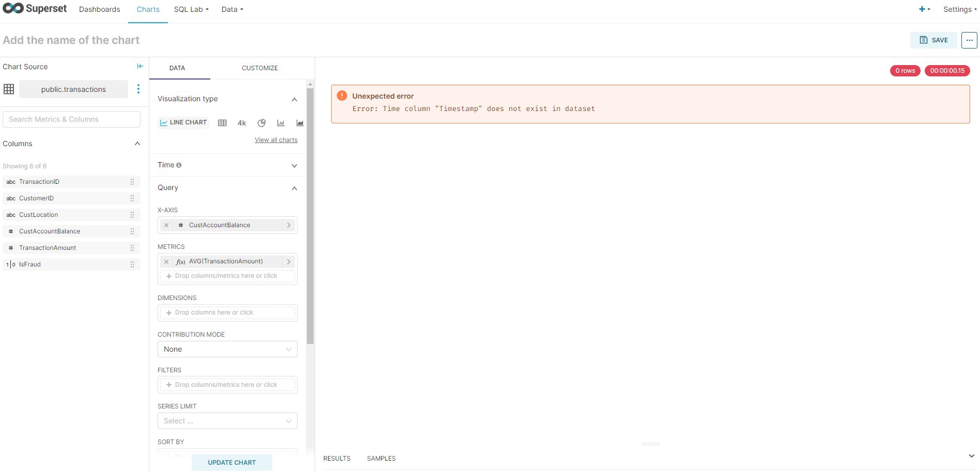Screen dimensions: 980x473
Task: Select the TransactionID column
Action: click(x=71, y=182)
